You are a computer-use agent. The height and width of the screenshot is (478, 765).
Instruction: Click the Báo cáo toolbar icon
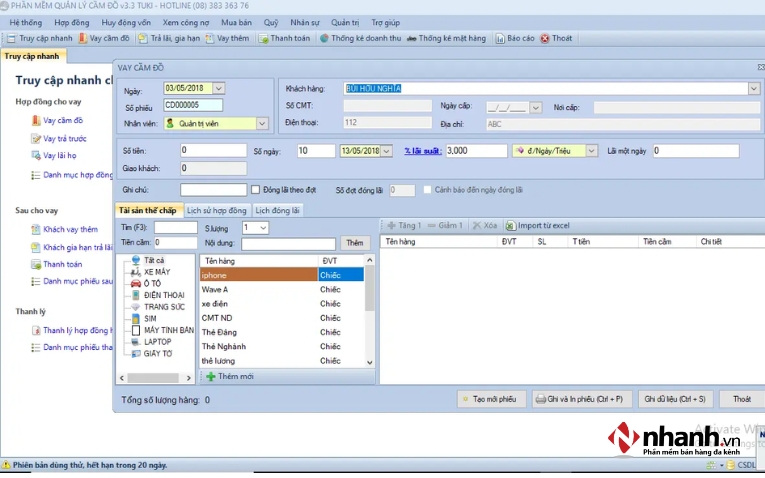click(499, 38)
